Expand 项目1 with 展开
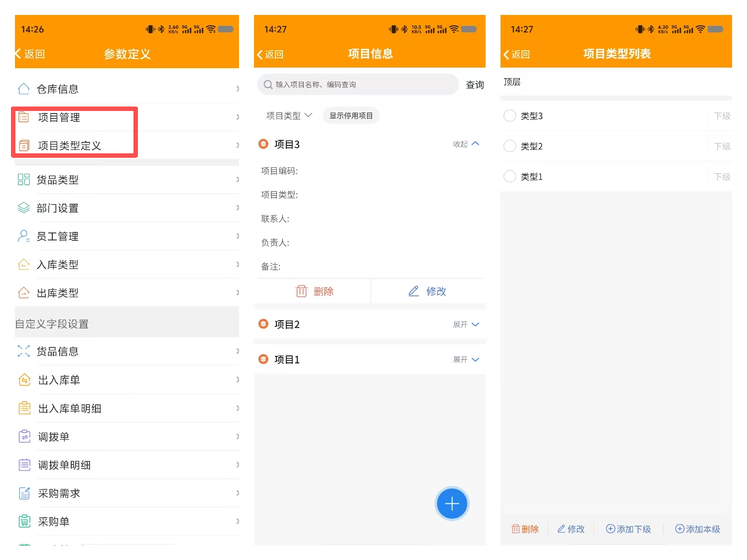The width and height of the screenshot is (747, 560). tap(466, 359)
